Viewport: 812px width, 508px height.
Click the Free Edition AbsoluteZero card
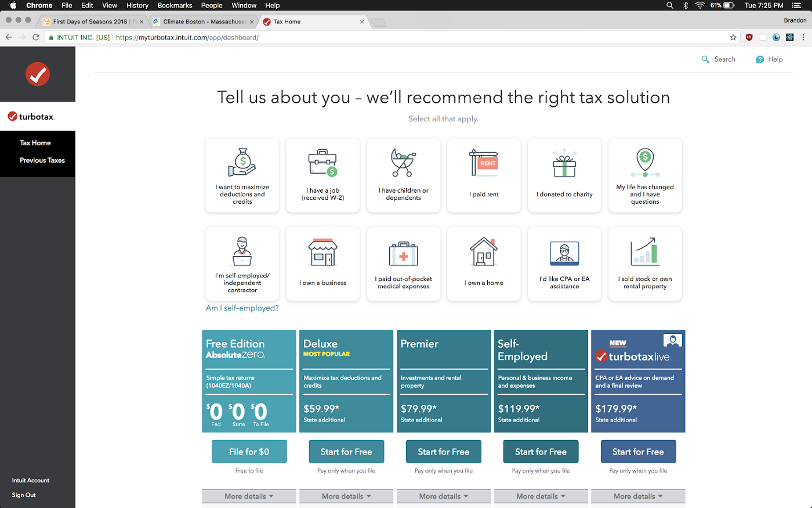pos(249,381)
